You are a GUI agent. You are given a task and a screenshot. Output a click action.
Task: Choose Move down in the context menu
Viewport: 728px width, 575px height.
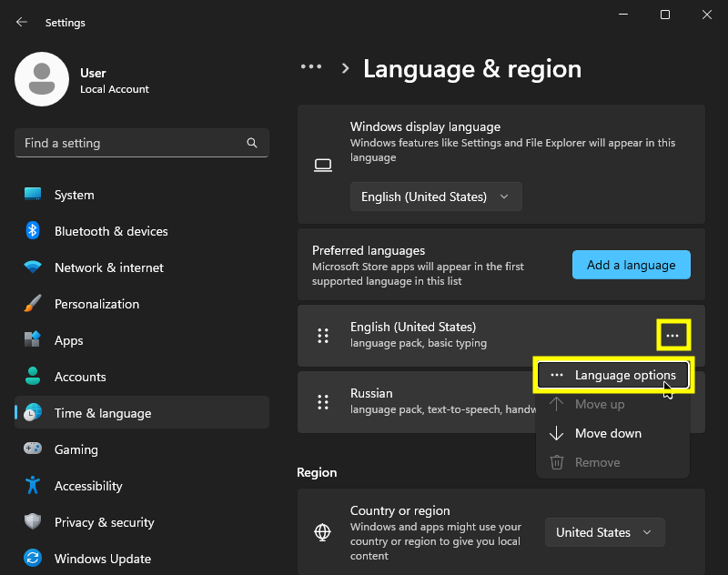point(608,433)
